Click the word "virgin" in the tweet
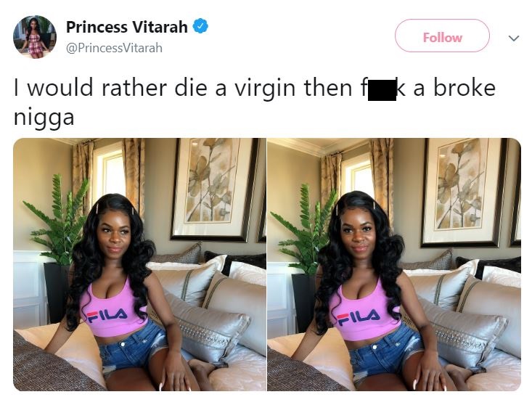 [266, 89]
